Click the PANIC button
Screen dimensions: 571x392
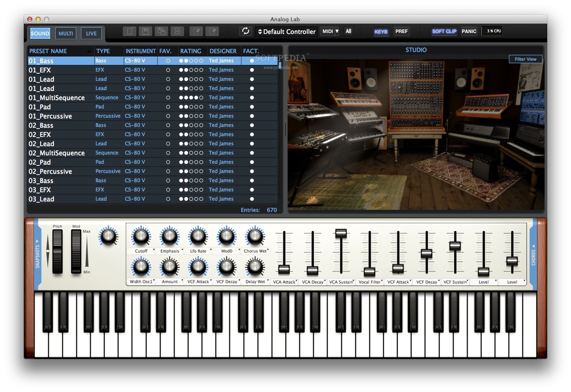pyautogui.click(x=469, y=31)
